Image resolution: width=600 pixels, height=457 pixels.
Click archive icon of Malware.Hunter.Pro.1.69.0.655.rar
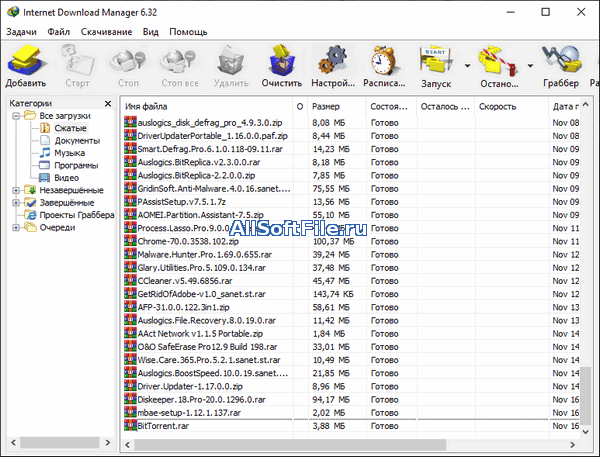pos(130,254)
